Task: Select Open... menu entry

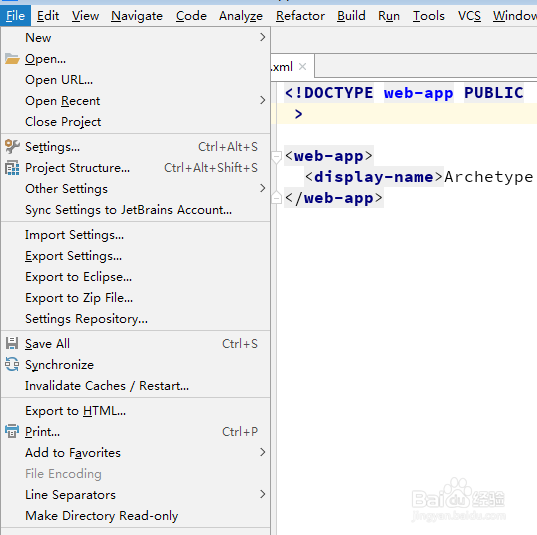Action: 136,59
